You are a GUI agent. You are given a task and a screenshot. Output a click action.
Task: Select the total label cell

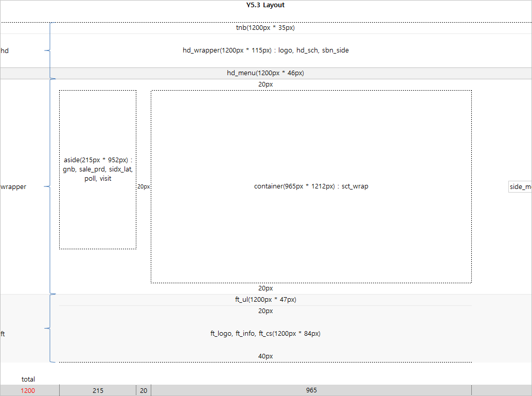pyautogui.click(x=28, y=380)
